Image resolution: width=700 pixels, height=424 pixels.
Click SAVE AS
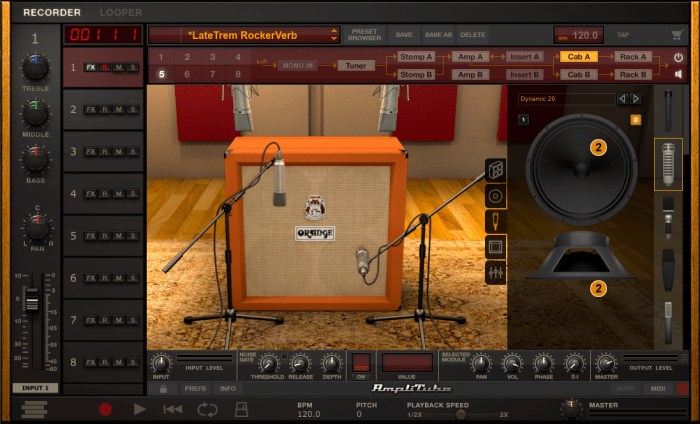[438, 35]
